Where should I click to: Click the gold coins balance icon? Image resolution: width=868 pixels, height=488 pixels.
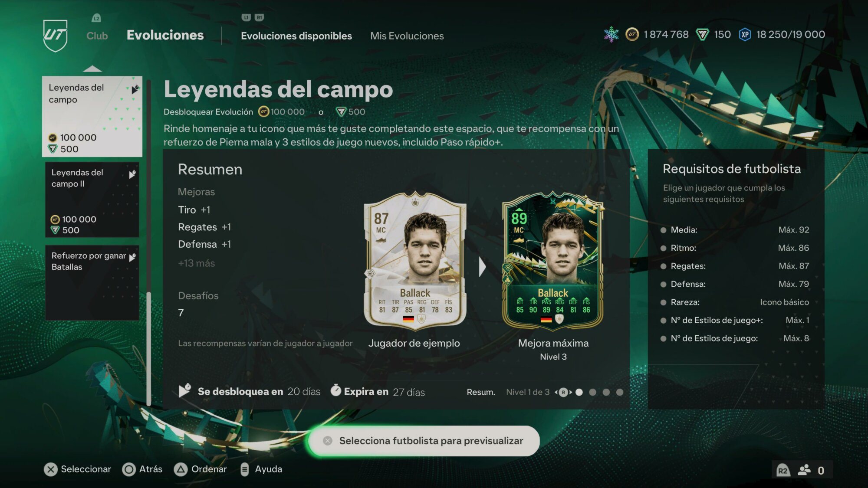tap(632, 34)
